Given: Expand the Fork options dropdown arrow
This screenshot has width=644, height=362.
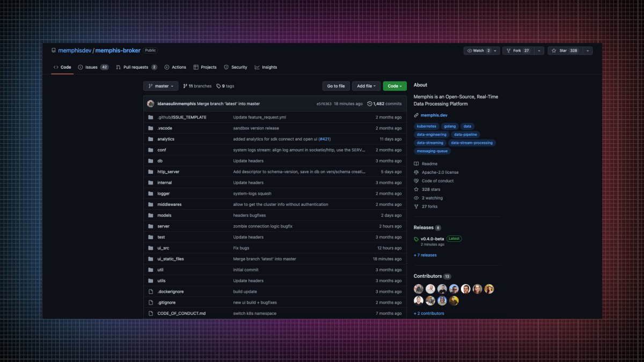Looking at the screenshot, I should pos(539,50).
